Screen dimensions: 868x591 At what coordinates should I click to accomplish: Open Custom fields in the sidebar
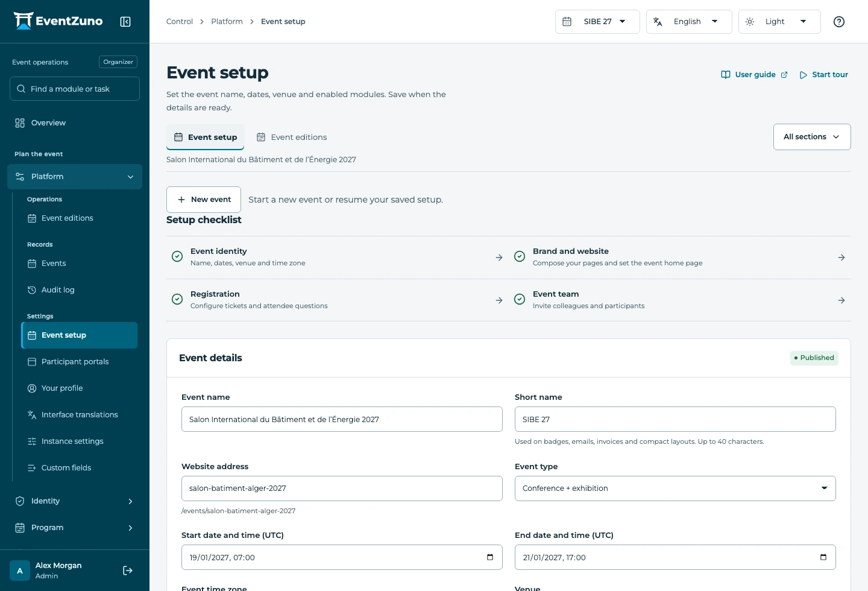pyautogui.click(x=80, y=468)
